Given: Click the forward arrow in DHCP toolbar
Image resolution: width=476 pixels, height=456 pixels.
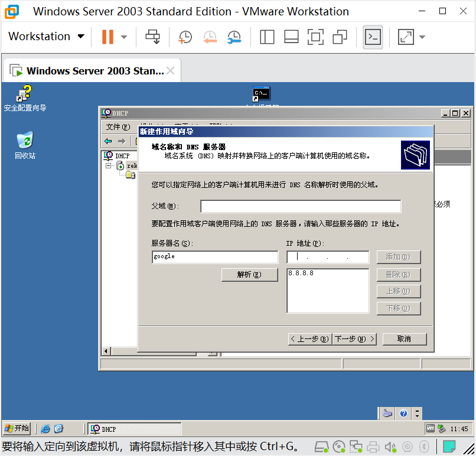Looking at the screenshot, I should [x=122, y=141].
